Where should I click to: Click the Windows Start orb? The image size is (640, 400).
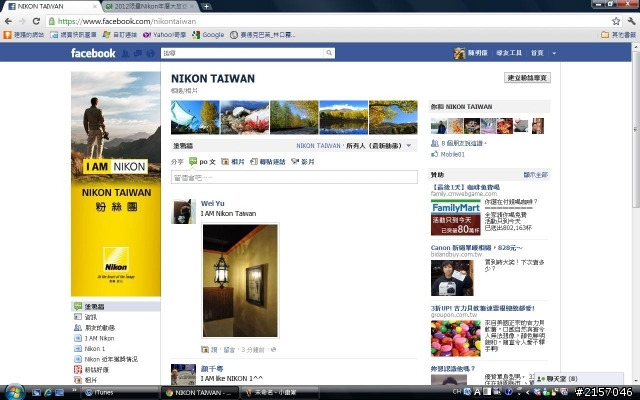(14, 392)
